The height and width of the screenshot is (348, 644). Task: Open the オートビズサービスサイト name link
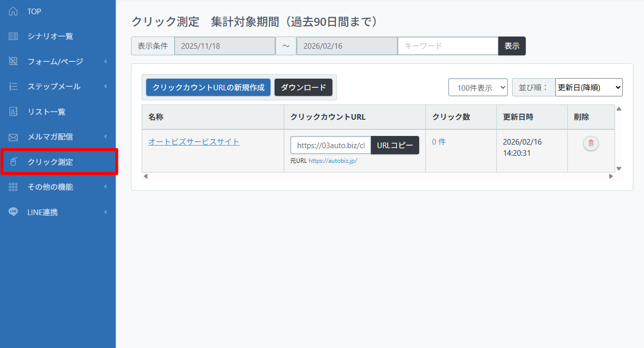click(x=193, y=142)
